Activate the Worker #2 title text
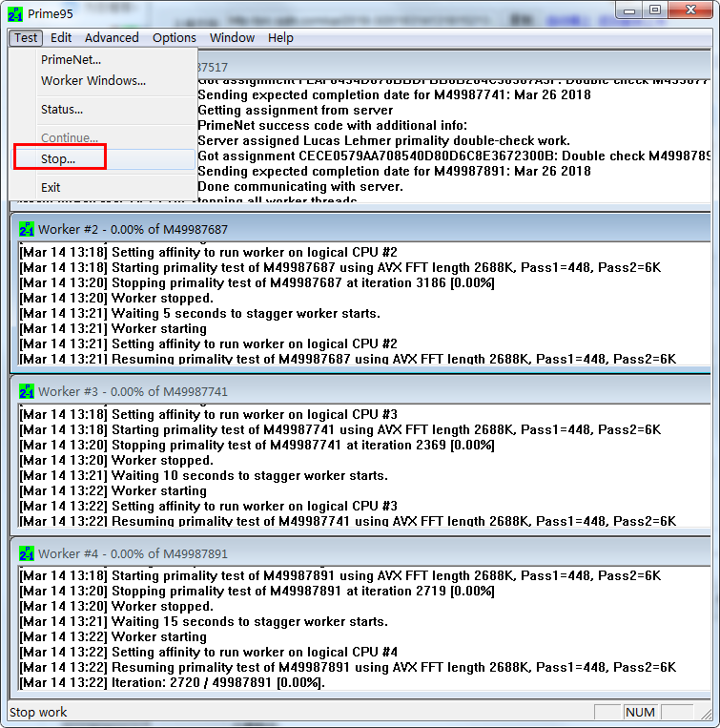720x728 pixels. (x=133, y=230)
